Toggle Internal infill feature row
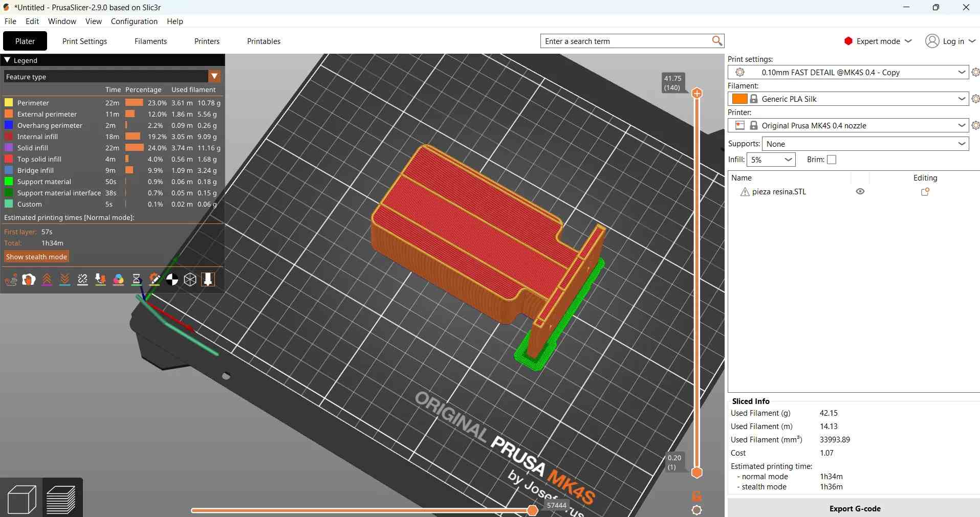Viewport: 980px width, 517px height. (112, 137)
